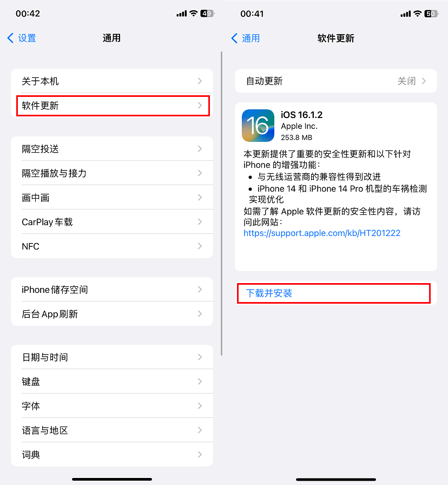
Task: Expand the 隔空投送 row
Action: tap(112, 149)
